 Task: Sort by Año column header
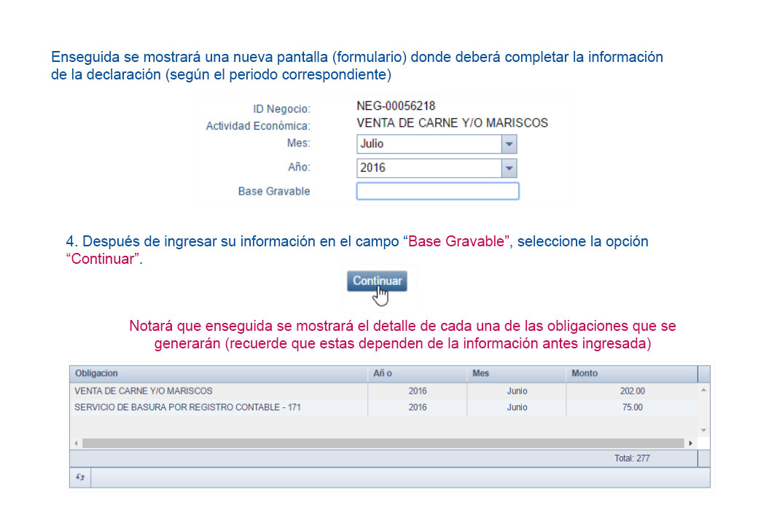tap(417, 374)
